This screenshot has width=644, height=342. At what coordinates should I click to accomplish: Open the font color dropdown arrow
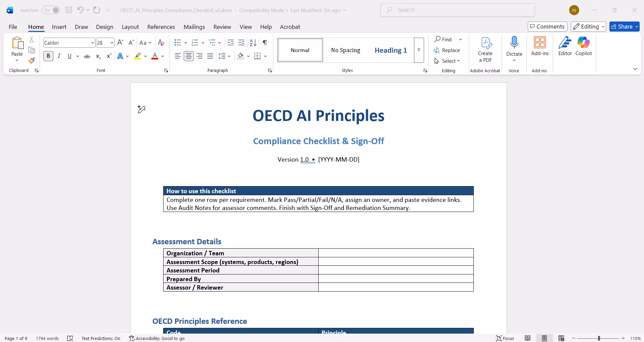[163, 56]
